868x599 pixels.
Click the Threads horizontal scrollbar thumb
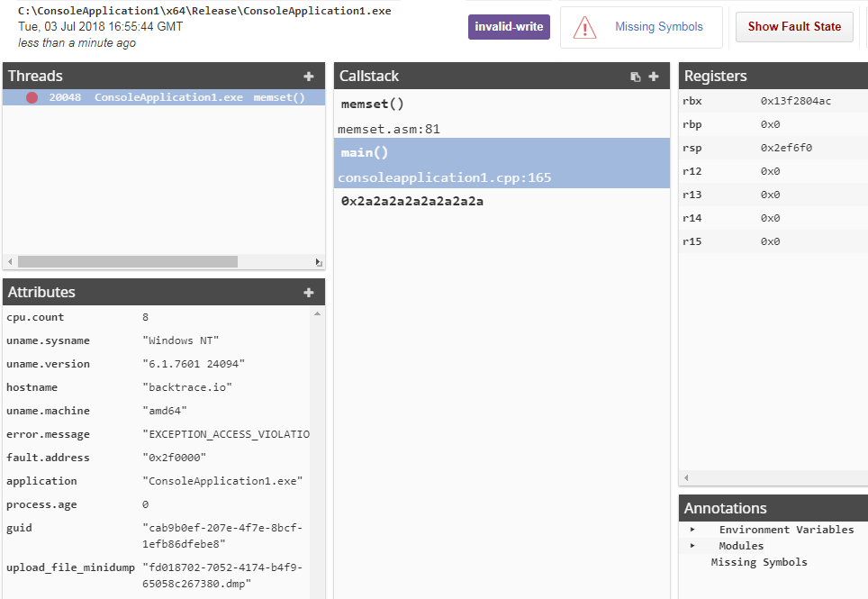click(x=126, y=262)
